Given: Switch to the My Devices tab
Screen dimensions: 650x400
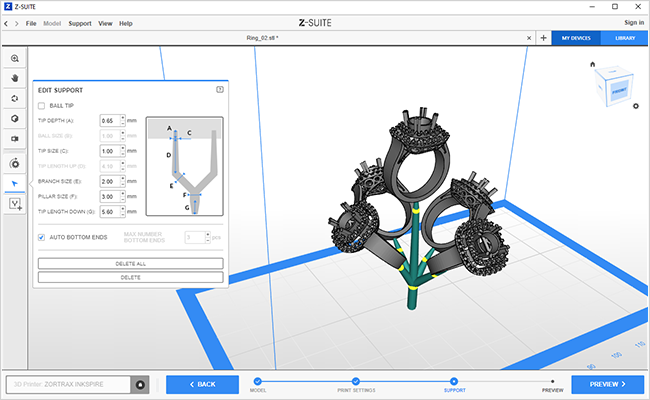Looking at the screenshot, I should (576, 38).
